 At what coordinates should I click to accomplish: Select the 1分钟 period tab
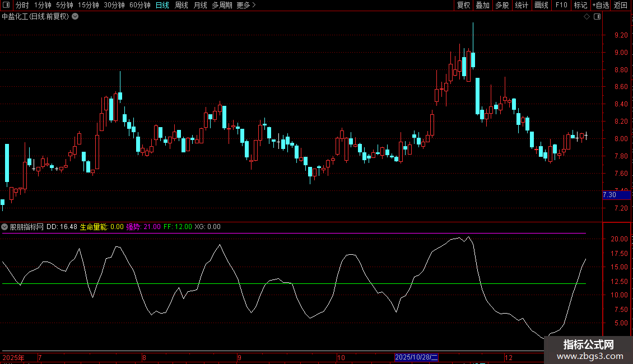43,5
